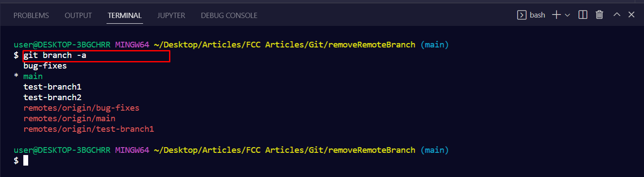Close the panel with X icon
Screen dimensions: 644x177
tap(631, 14)
